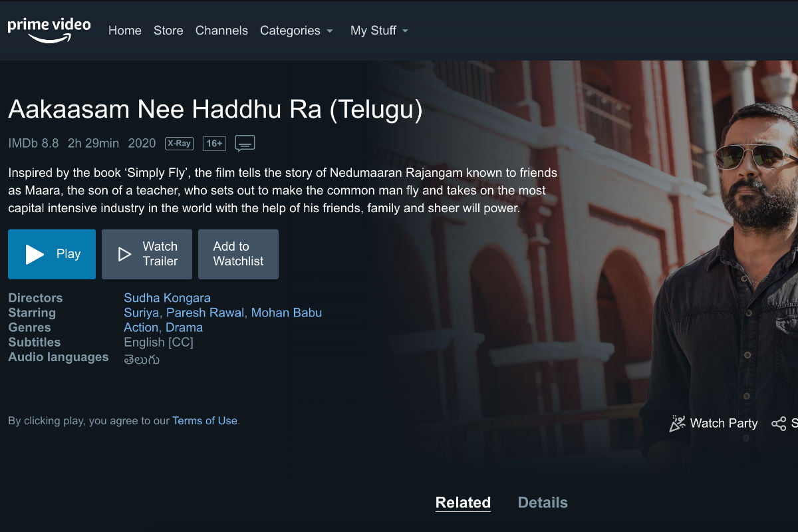Click the Watch Party confetti icon
798x532 pixels.
click(677, 423)
